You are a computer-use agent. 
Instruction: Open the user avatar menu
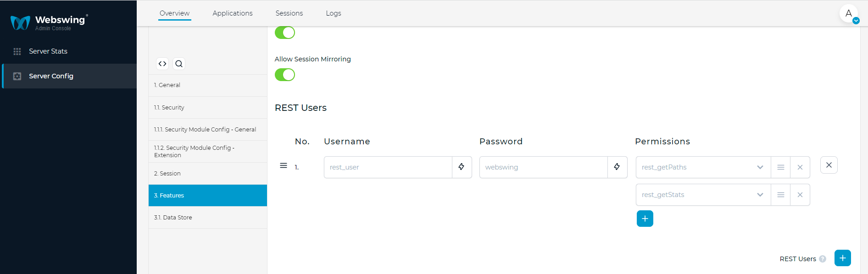849,13
